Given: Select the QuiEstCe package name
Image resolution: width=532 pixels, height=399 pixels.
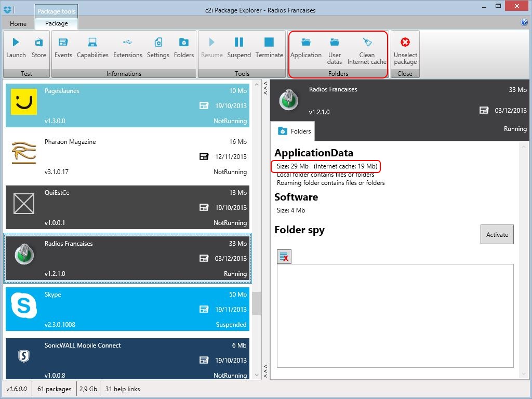Looking at the screenshot, I should [x=57, y=193].
